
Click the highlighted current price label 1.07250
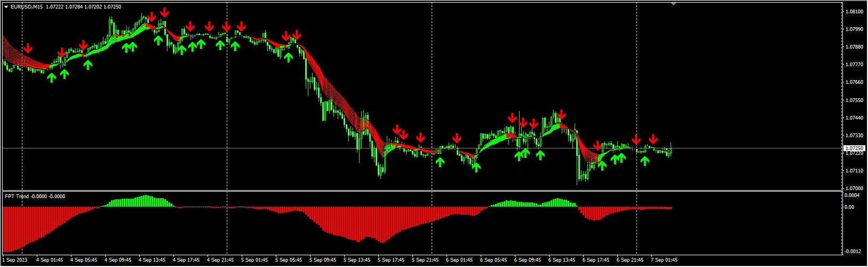854,148
